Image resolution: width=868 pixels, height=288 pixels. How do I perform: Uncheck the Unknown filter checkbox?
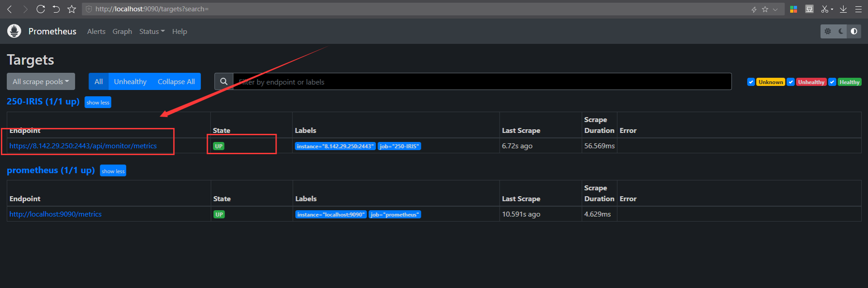pyautogui.click(x=751, y=82)
